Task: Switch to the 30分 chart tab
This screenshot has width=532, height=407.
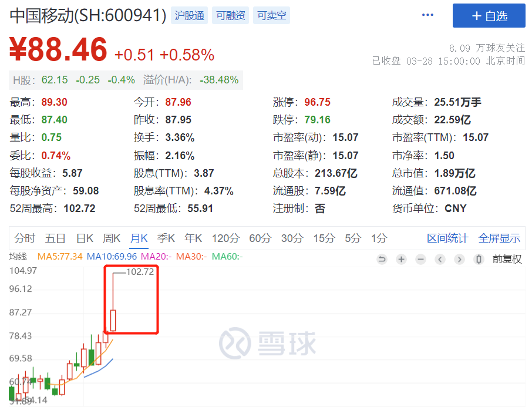Action: point(292,238)
